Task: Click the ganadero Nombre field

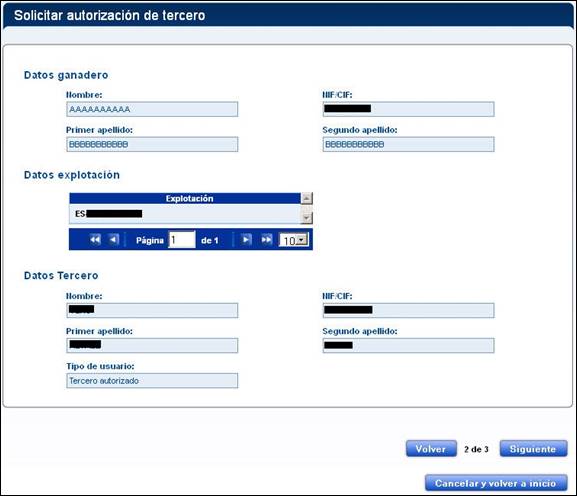Action: pyautogui.click(x=152, y=109)
